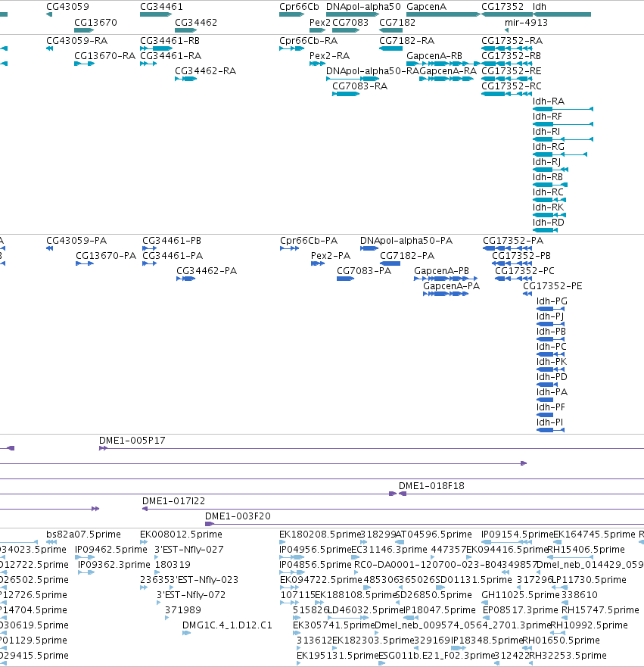The width and height of the screenshot is (644, 667).
Task: Click EST IP18047.5prime
Action: [439, 610]
